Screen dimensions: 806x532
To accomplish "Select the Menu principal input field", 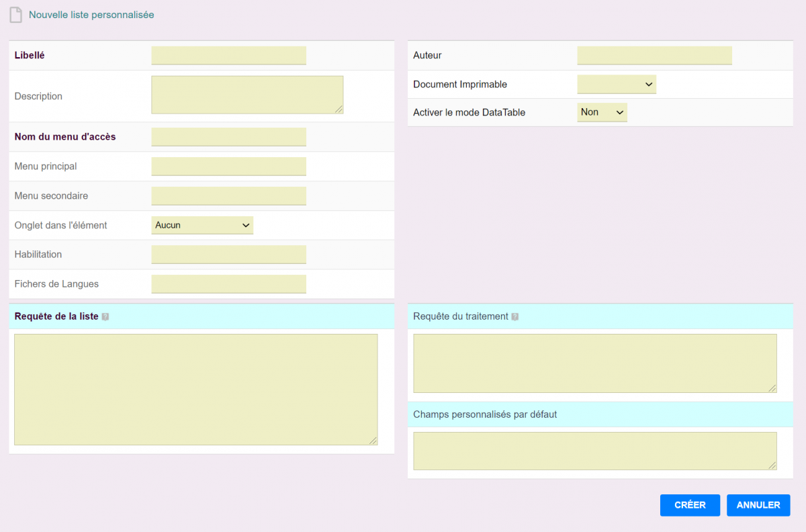I will 228,167.
